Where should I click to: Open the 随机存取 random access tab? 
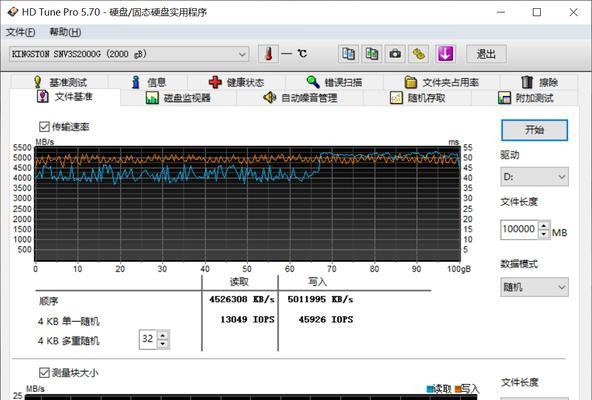tap(418, 98)
